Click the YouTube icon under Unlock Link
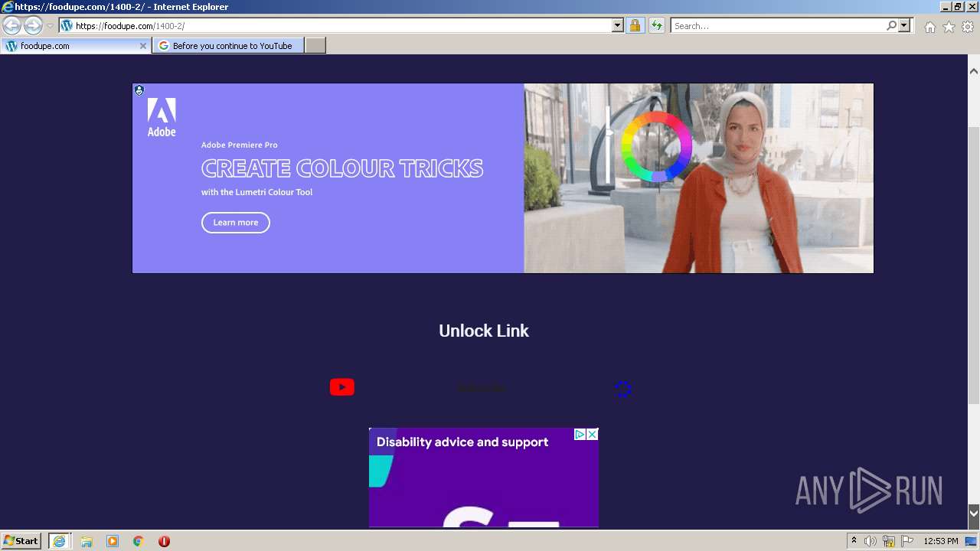The image size is (980, 551). coord(342,387)
